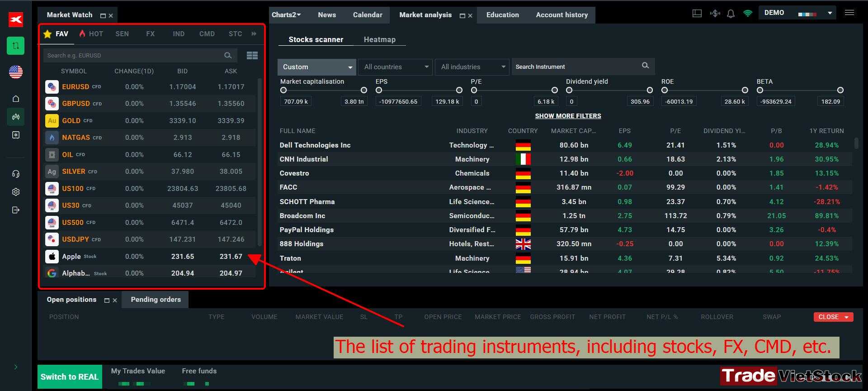
Task: Select the FAV star tab
Action: point(56,34)
